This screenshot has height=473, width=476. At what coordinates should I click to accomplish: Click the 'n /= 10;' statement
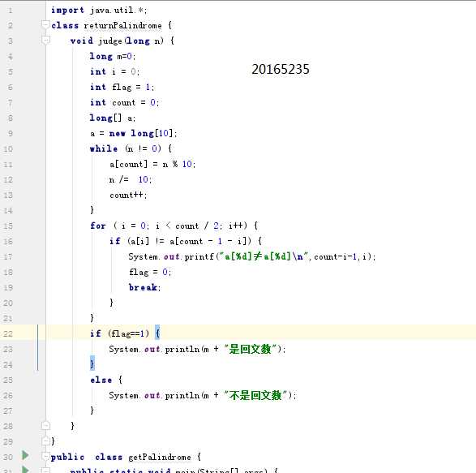pyautogui.click(x=131, y=179)
